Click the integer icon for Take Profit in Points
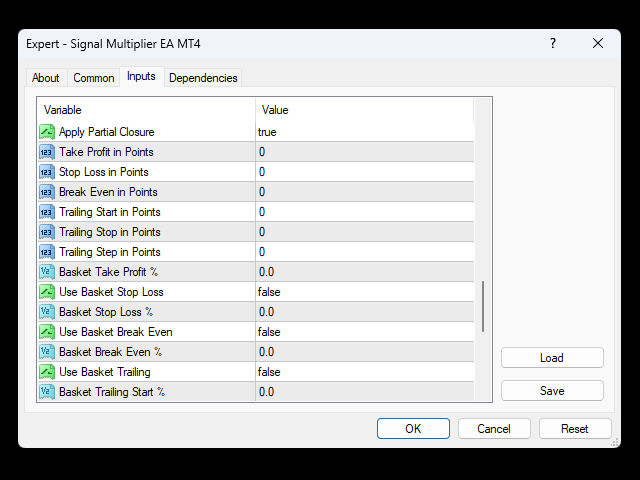 tap(47, 152)
